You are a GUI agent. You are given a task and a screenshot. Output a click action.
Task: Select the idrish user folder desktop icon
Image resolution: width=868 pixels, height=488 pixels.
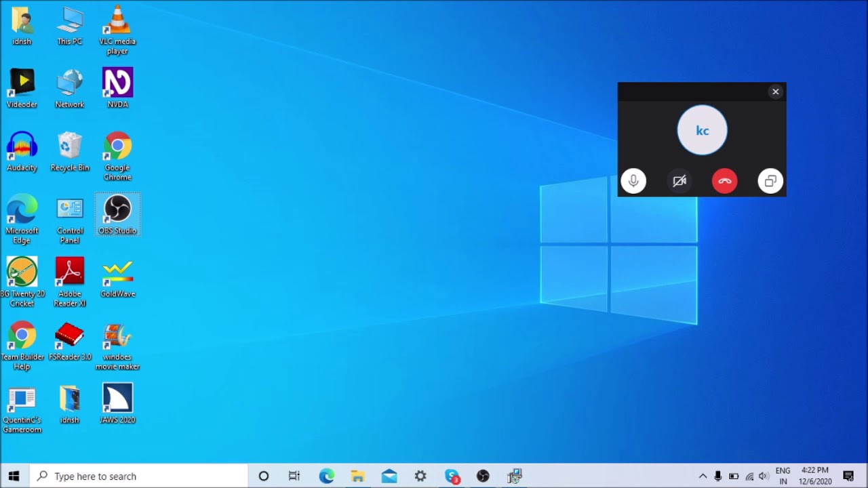point(22,26)
